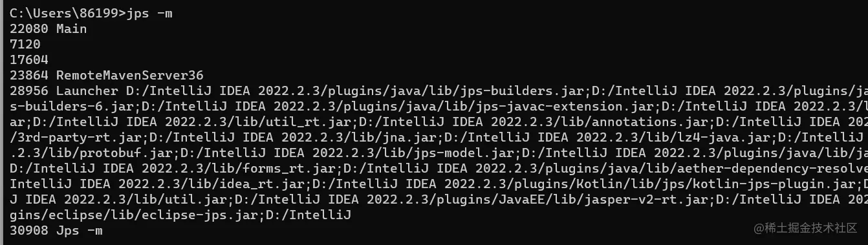Click the C:\Users\86199> prompt path
868x245 pixels.
[x=67, y=13]
